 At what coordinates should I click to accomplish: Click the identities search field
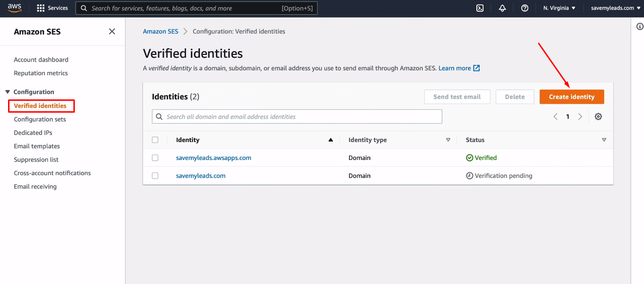coord(297,116)
